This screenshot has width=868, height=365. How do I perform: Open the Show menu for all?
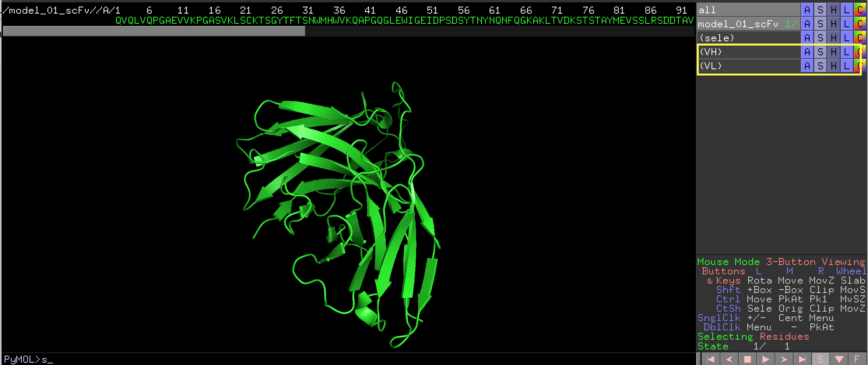(x=821, y=10)
